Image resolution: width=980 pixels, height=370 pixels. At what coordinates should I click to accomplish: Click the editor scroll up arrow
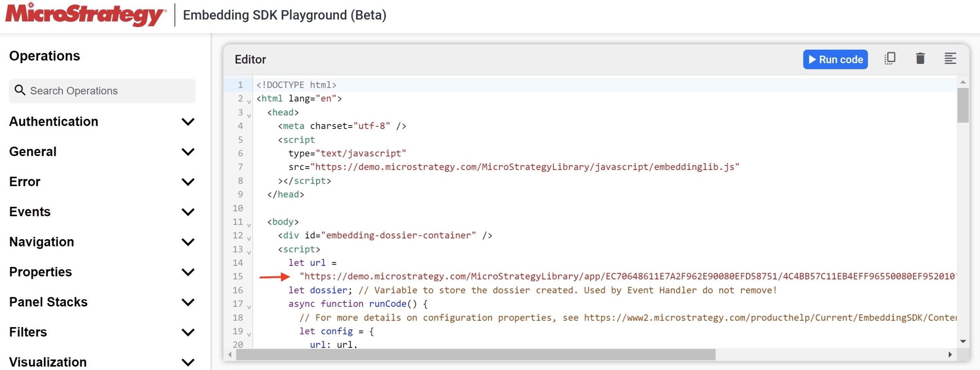tap(963, 82)
